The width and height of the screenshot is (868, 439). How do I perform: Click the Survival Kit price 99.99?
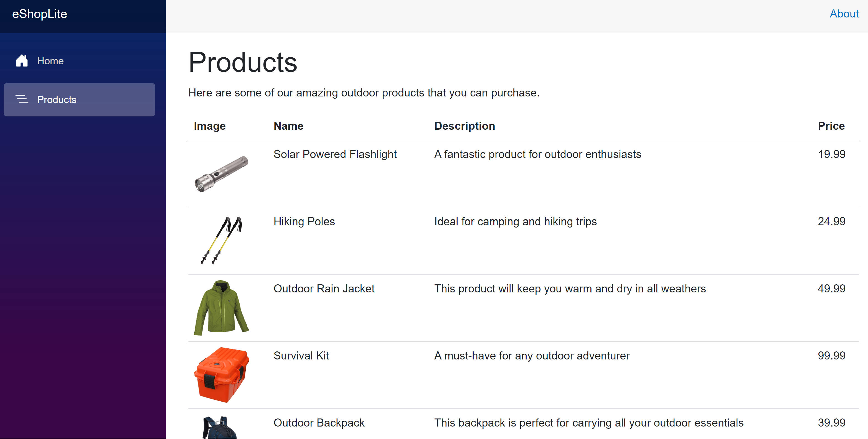coord(831,356)
